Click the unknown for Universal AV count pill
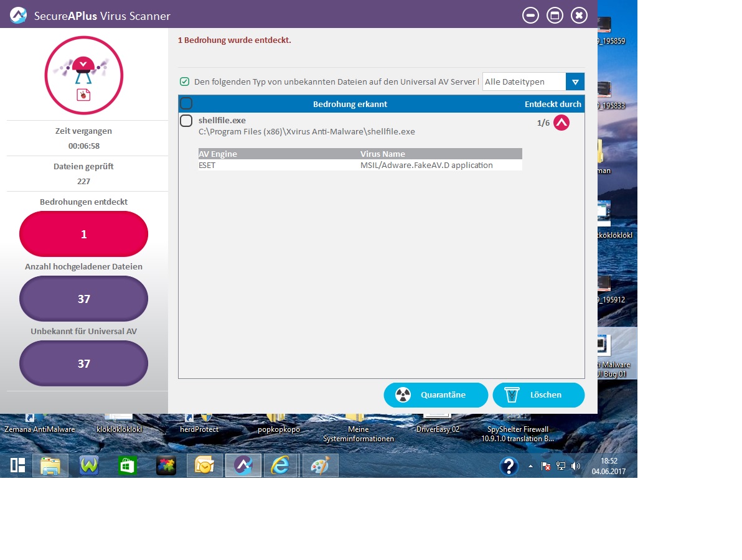 [84, 364]
